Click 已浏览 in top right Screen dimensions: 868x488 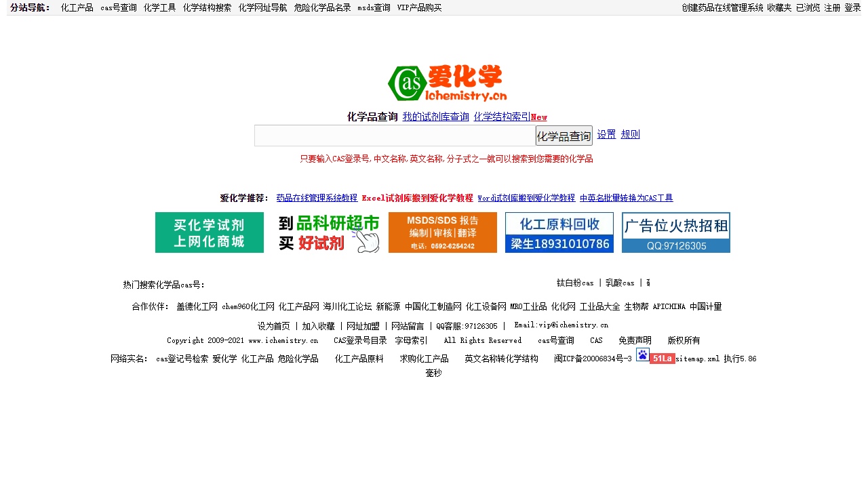point(808,8)
